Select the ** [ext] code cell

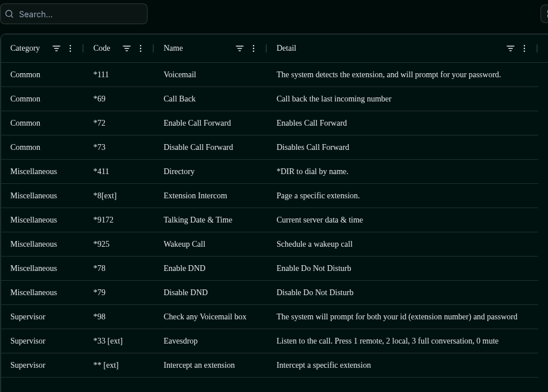tap(106, 365)
